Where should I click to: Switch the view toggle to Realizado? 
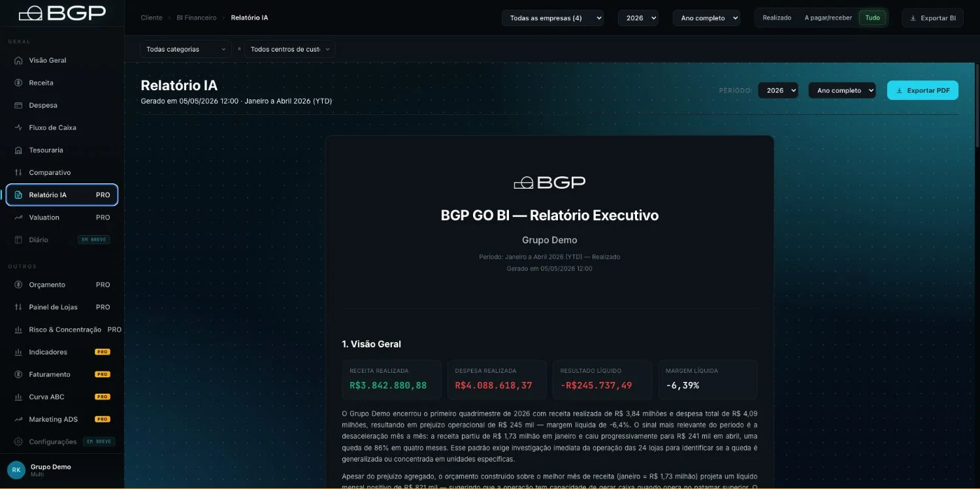pos(777,18)
